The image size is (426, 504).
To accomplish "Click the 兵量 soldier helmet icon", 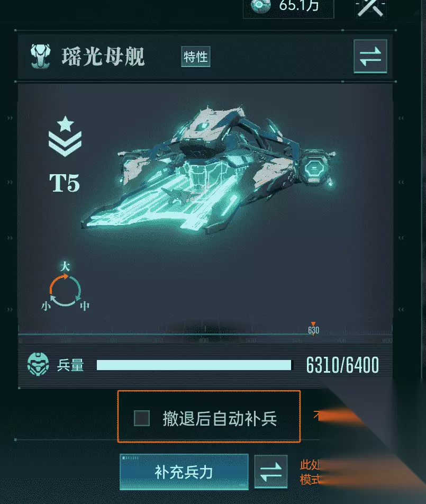I will tap(38, 364).
